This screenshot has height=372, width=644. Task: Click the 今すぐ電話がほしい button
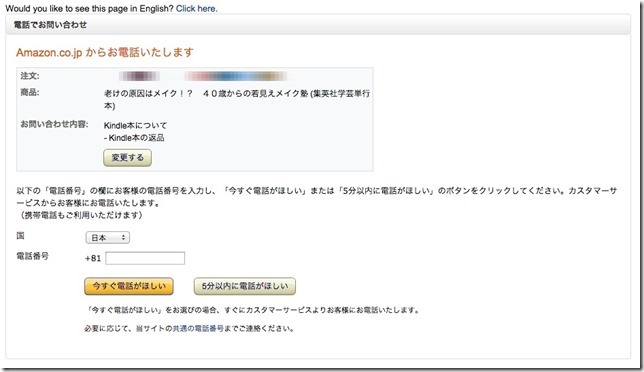pyautogui.click(x=129, y=286)
